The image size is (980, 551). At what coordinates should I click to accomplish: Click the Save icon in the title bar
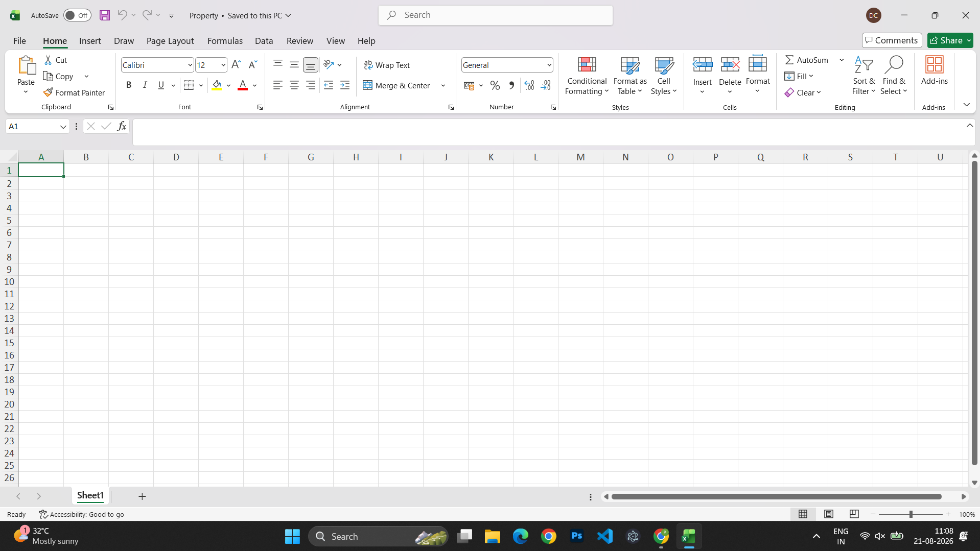(x=105, y=15)
